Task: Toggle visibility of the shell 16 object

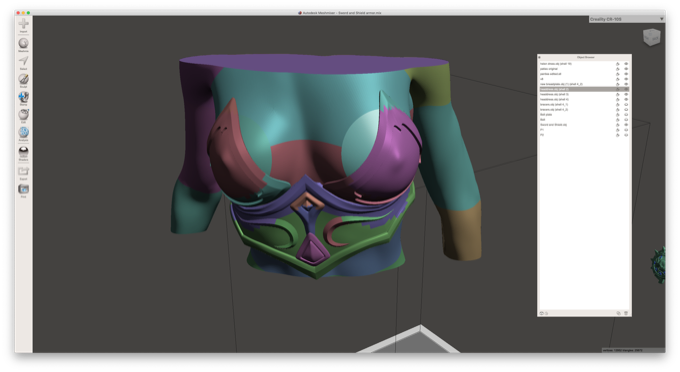Action: click(x=626, y=64)
